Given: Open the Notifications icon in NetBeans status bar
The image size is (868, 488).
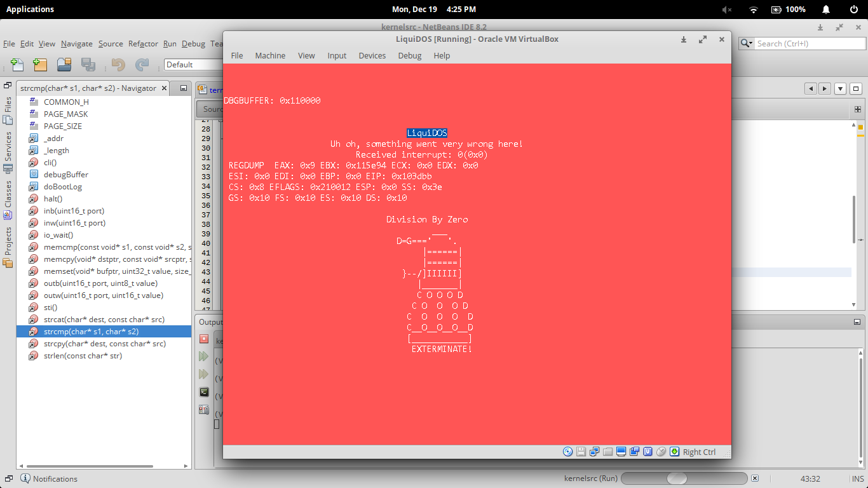Looking at the screenshot, I should [25, 478].
